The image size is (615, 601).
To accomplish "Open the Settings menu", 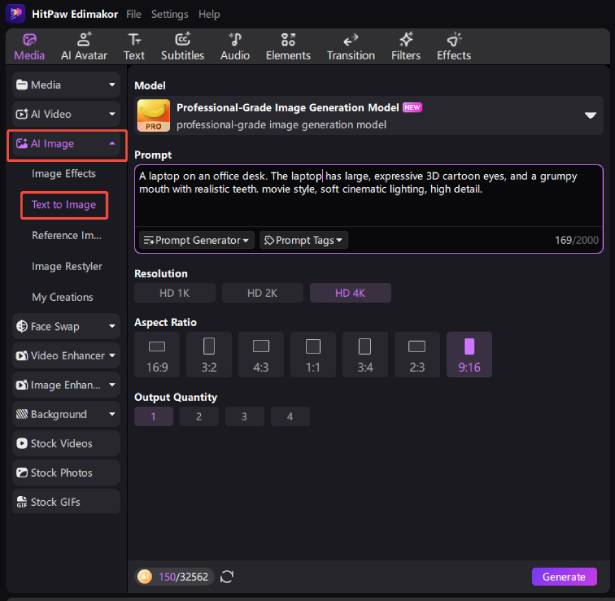I will click(x=170, y=14).
